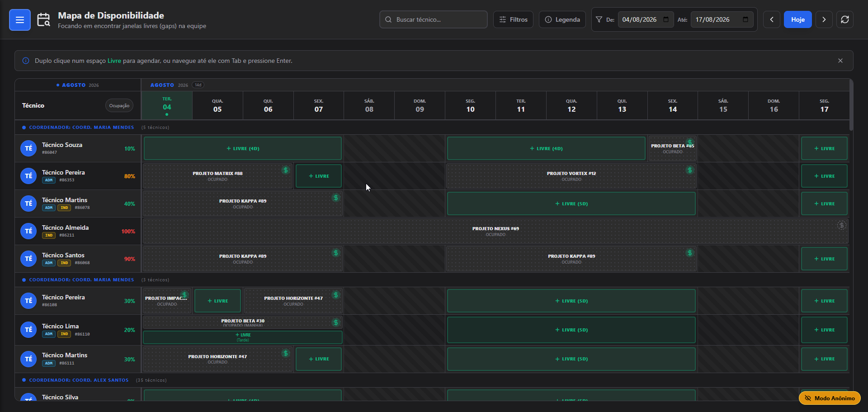Select Técnico Lima Livre (Tarde) slot

tap(243, 337)
